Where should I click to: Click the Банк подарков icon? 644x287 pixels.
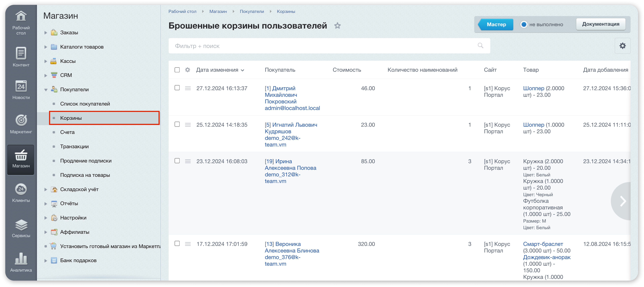click(x=54, y=260)
